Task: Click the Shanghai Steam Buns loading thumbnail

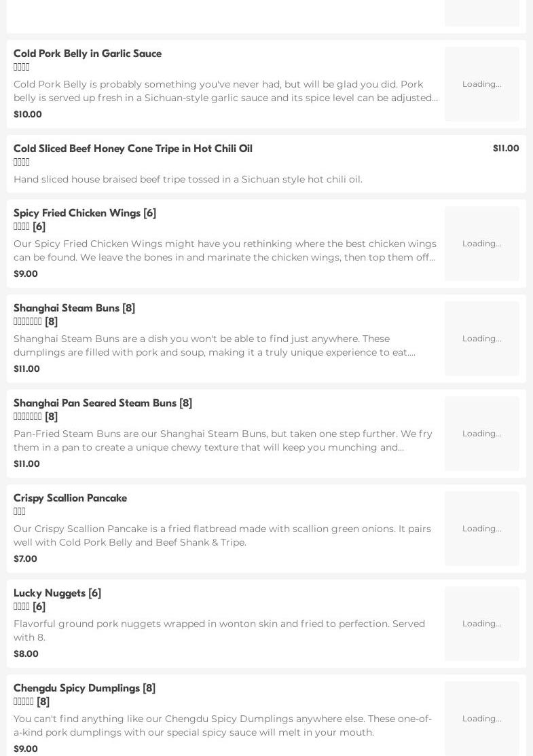Action: [x=481, y=339]
